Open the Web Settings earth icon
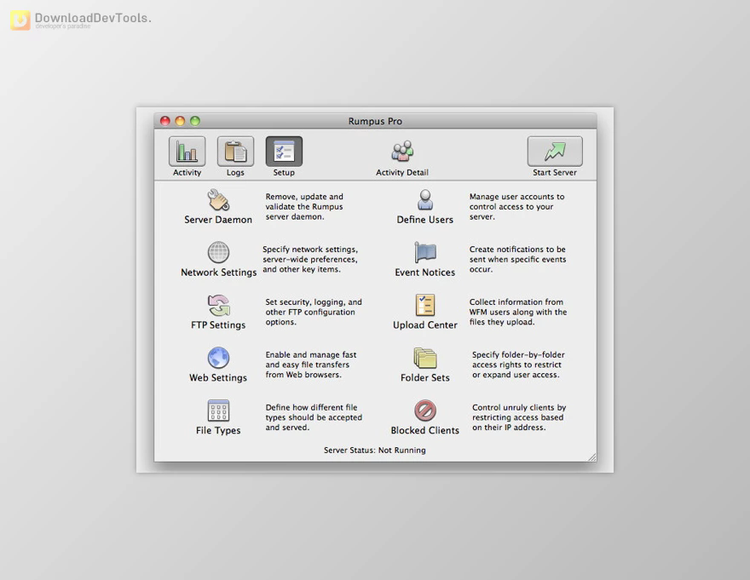Screen dimensions: 750x580 219,358
